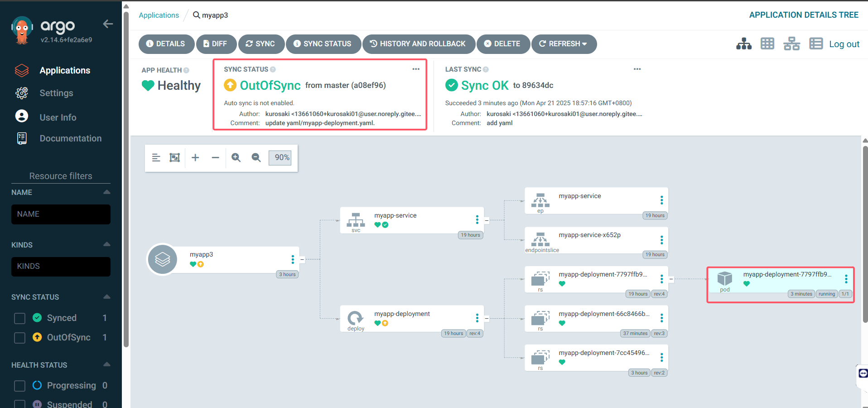The width and height of the screenshot is (868, 408).
Task: Open SYNC STATUS details
Action: (x=323, y=44)
